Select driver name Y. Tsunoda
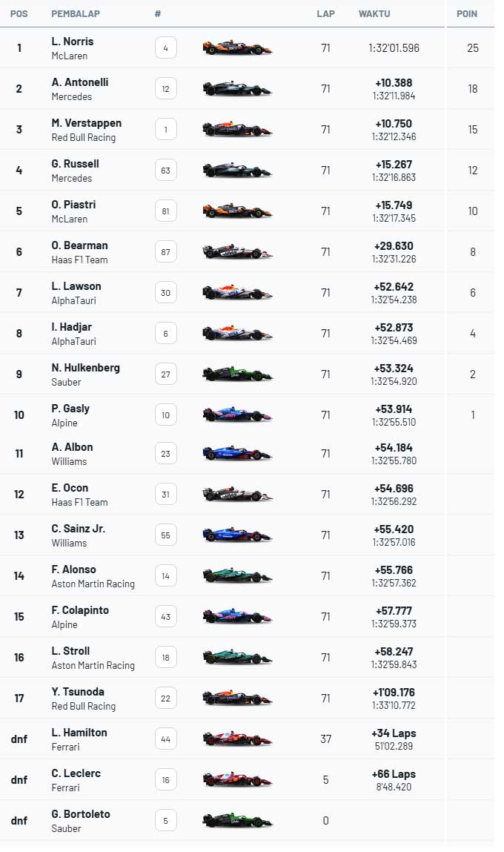The height and width of the screenshot is (852, 504). tap(79, 692)
